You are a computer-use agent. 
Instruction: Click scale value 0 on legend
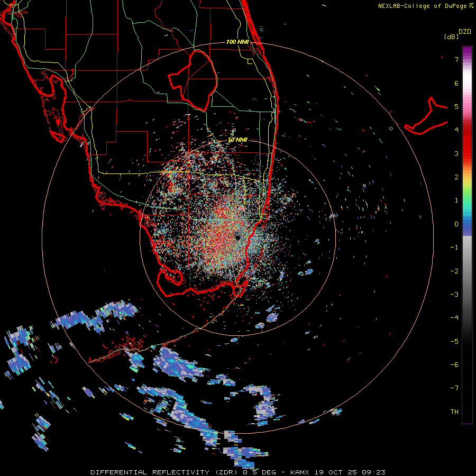(x=456, y=224)
